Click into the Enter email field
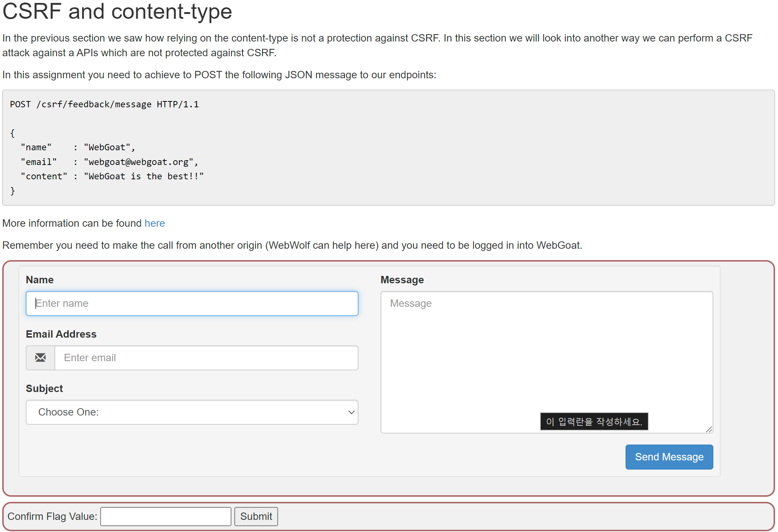778x532 pixels. coord(206,357)
